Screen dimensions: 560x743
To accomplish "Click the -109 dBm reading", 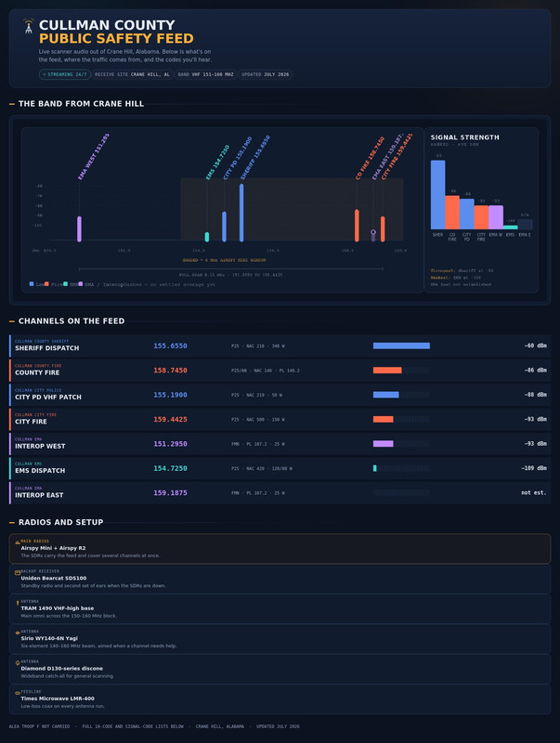I will [534, 468].
